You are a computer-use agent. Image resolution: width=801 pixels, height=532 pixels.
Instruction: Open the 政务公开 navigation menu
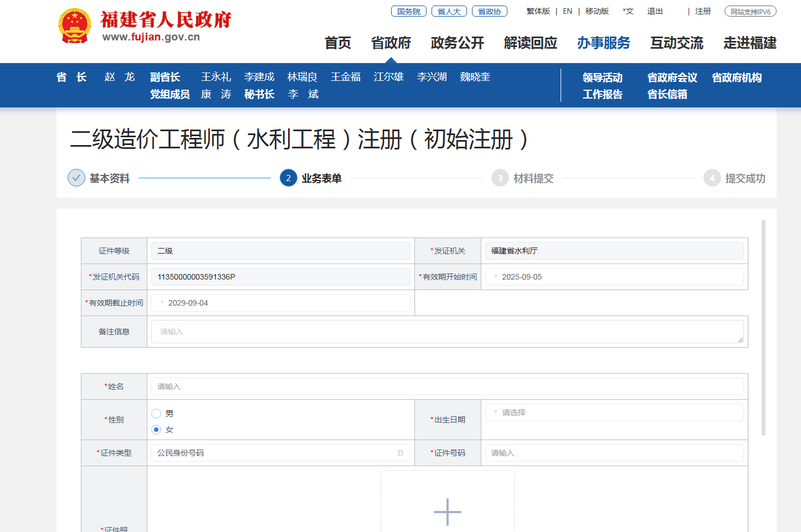[x=457, y=43]
